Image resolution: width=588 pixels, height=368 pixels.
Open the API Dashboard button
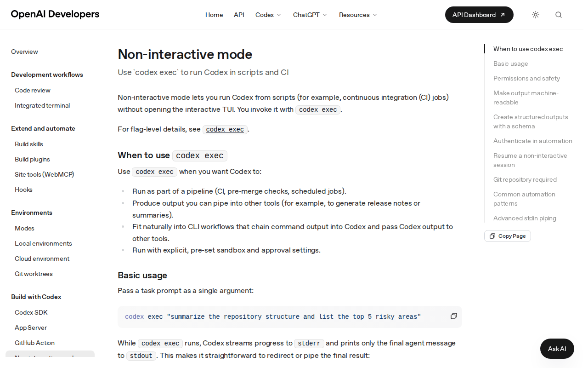479,15
